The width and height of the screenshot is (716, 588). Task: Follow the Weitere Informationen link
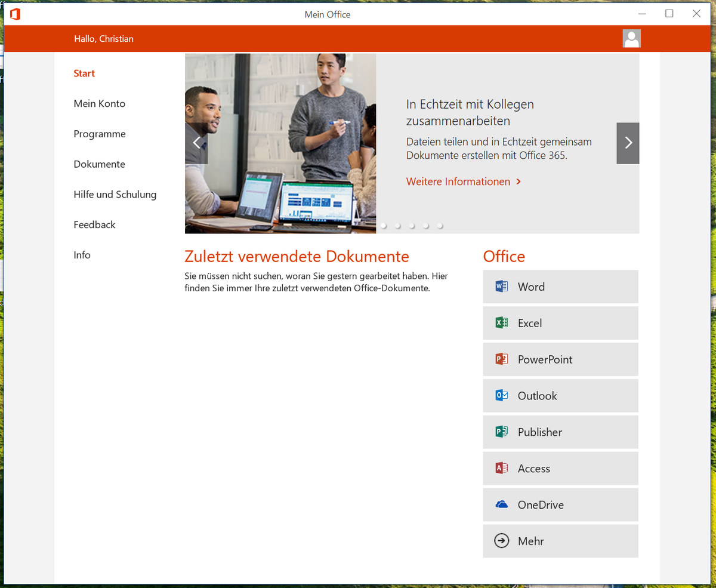click(x=464, y=181)
